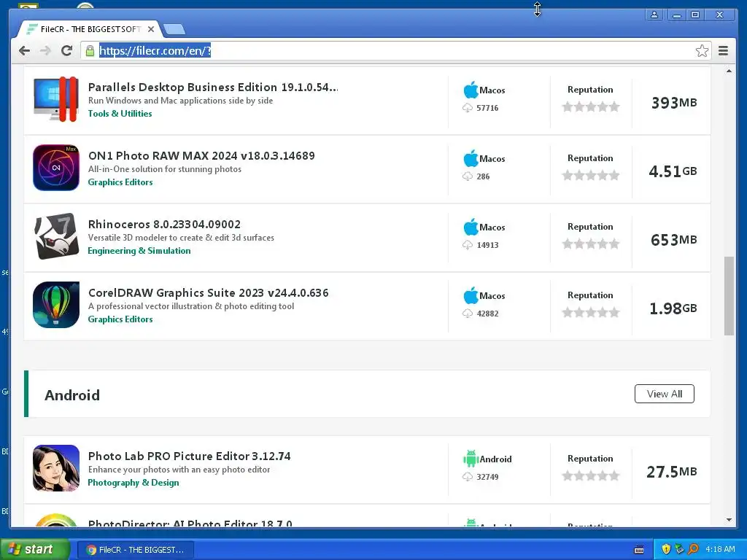The width and height of the screenshot is (747, 560).
Task: Click the 4:18 AM taskbar clock
Action: pos(720,549)
